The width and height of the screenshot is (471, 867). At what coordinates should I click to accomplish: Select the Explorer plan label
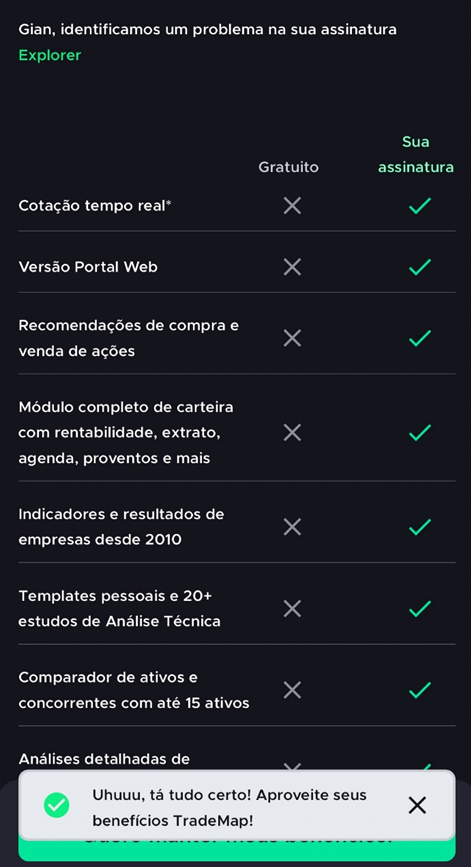click(50, 55)
